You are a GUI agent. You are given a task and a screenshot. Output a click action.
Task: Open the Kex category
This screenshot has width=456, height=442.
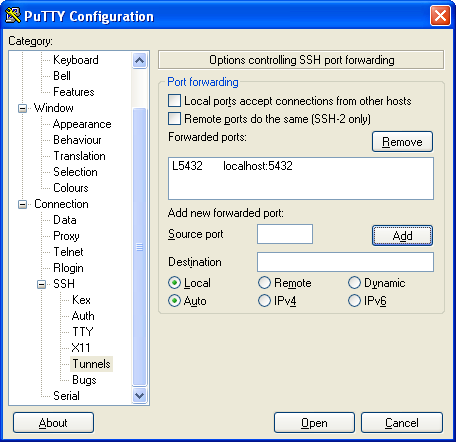coord(81,300)
